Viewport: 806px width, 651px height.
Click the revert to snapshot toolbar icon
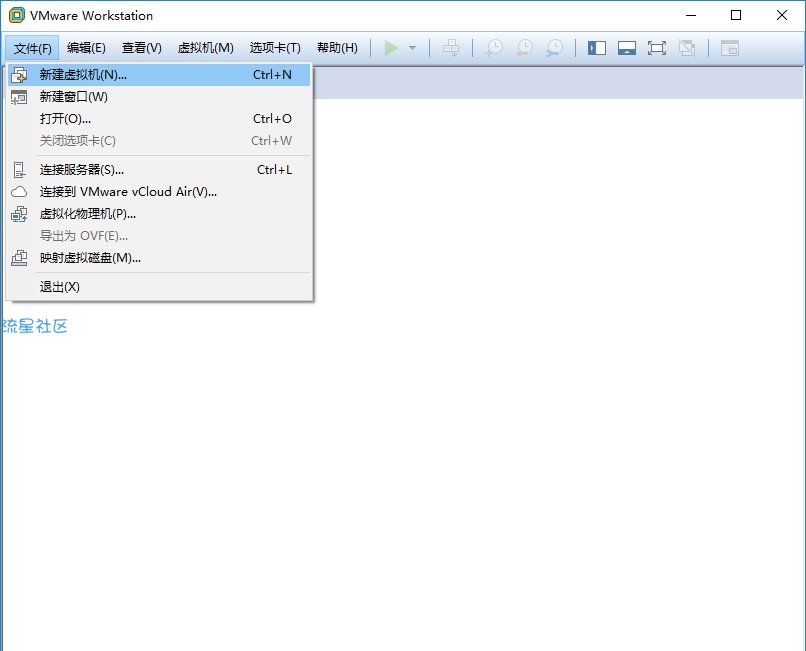pos(524,48)
